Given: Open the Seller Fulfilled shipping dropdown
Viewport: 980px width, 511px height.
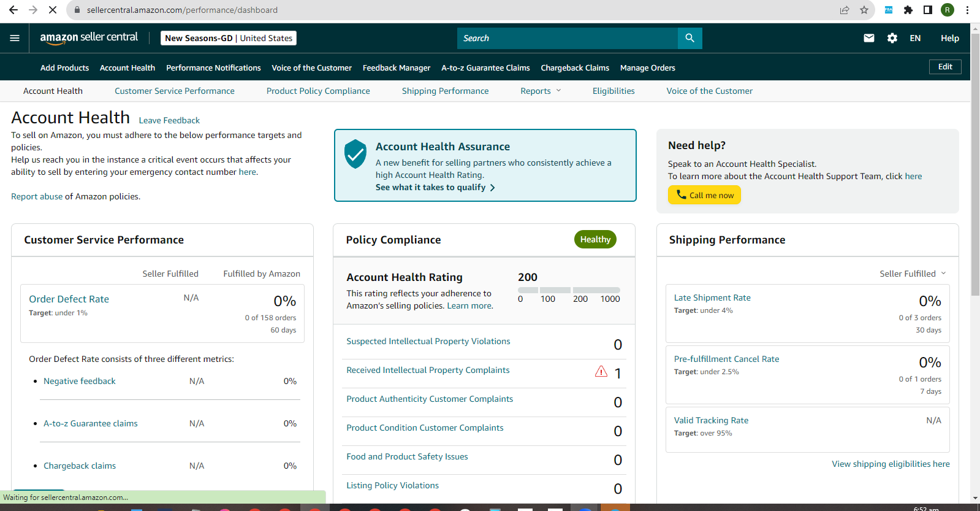Looking at the screenshot, I should click(913, 274).
